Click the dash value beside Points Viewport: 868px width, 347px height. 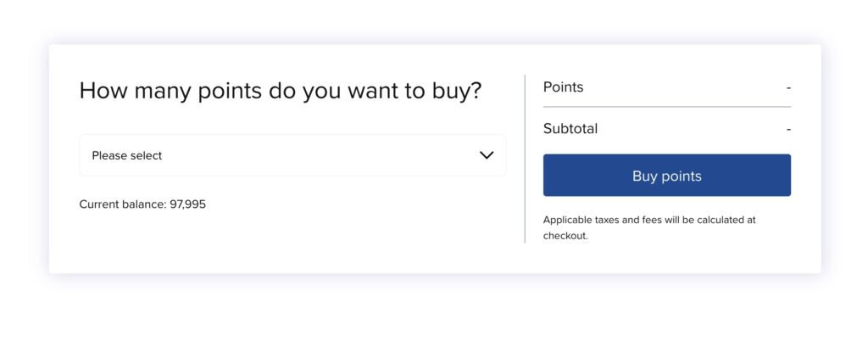788,87
